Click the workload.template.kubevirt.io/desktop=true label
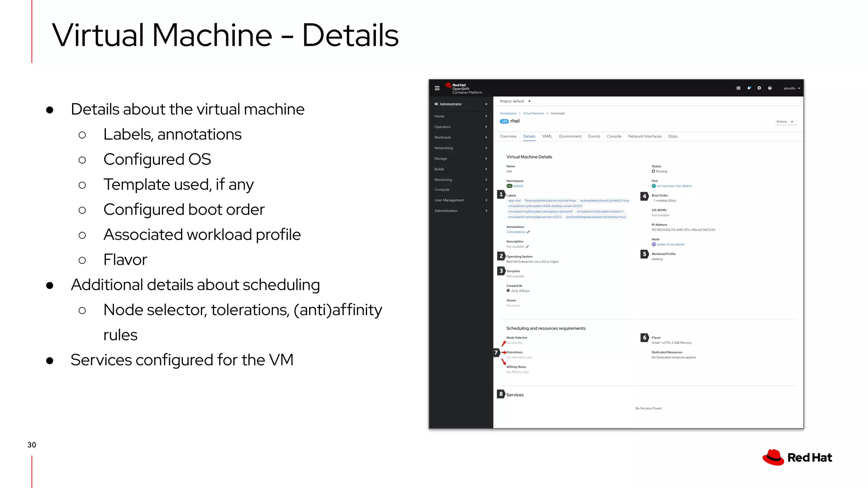Image resolution: width=868 pixels, height=488 pixels. (595, 217)
